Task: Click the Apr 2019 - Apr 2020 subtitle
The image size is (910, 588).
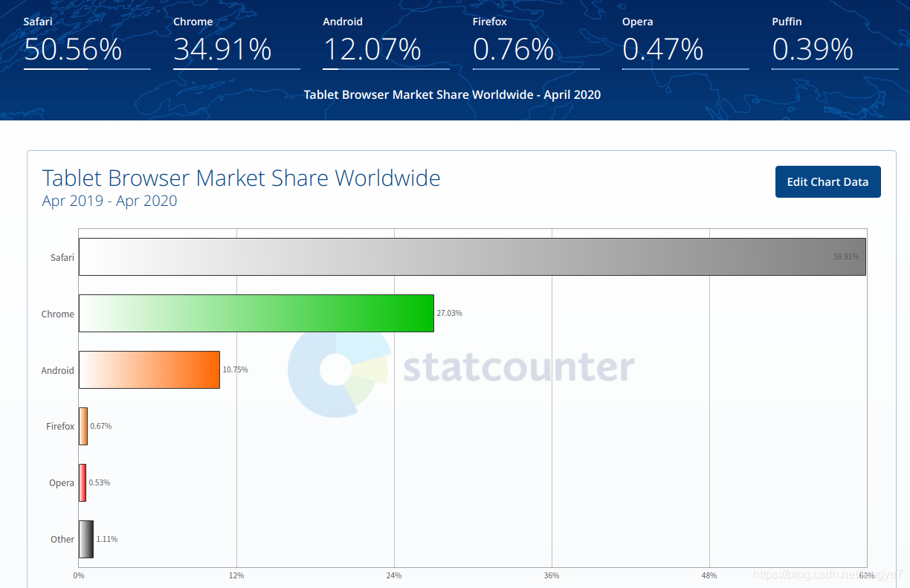Action: [110, 201]
